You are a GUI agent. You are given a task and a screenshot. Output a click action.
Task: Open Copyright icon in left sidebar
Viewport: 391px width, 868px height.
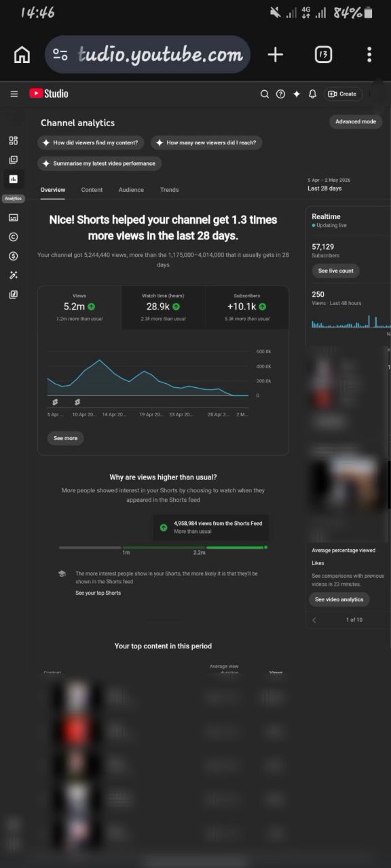point(13,237)
